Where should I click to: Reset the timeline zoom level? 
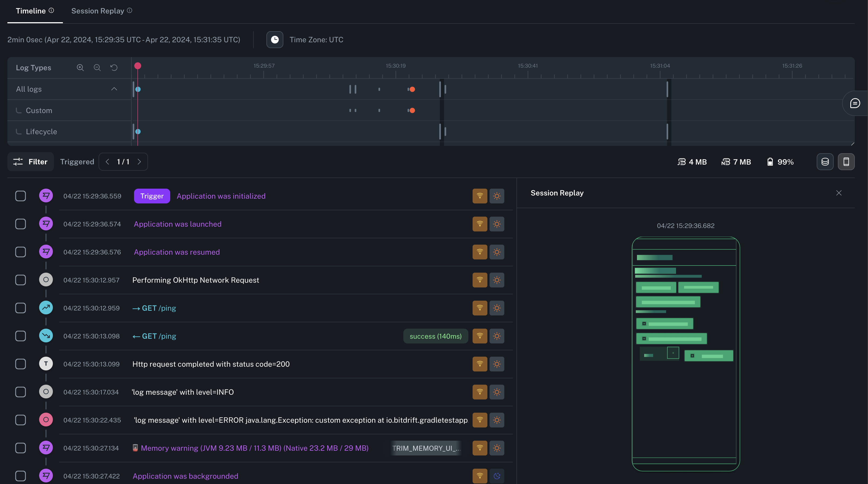pos(114,68)
